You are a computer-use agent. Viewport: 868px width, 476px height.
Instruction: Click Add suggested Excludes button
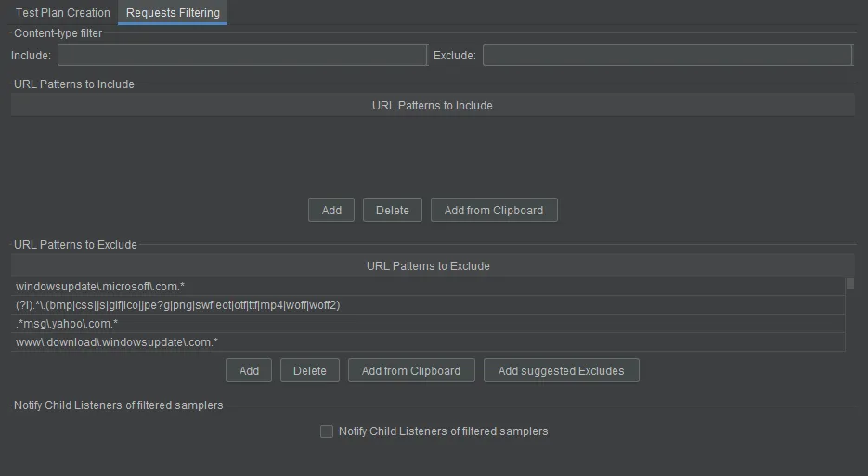pos(562,371)
